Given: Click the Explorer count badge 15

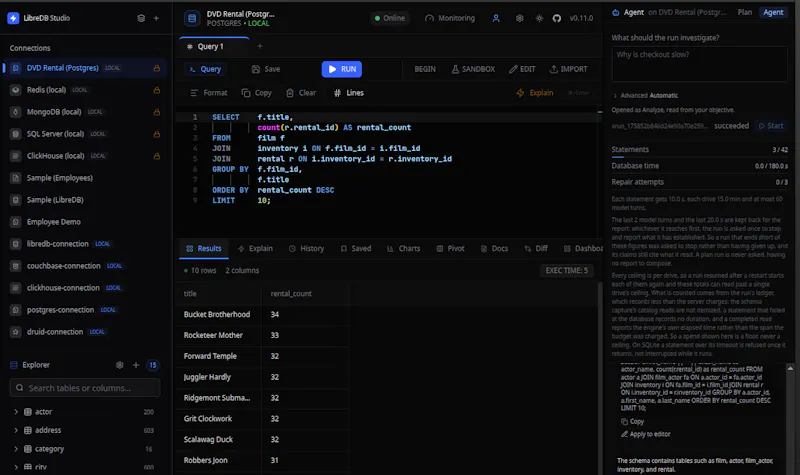Looking at the screenshot, I should click(153, 365).
